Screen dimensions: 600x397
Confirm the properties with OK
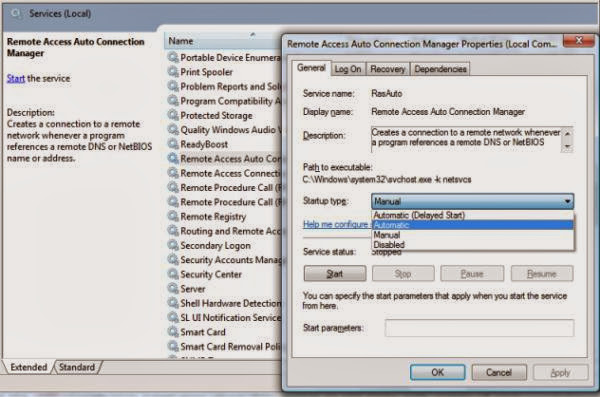pyautogui.click(x=438, y=372)
